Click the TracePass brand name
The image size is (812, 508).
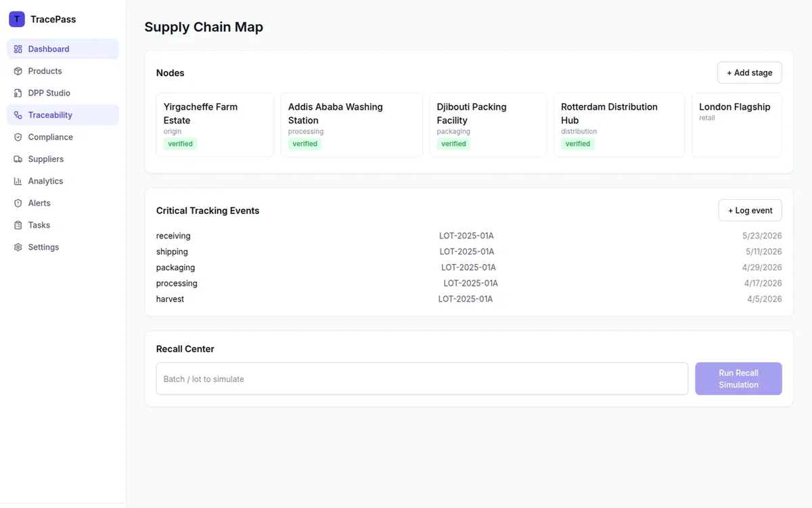[53, 19]
